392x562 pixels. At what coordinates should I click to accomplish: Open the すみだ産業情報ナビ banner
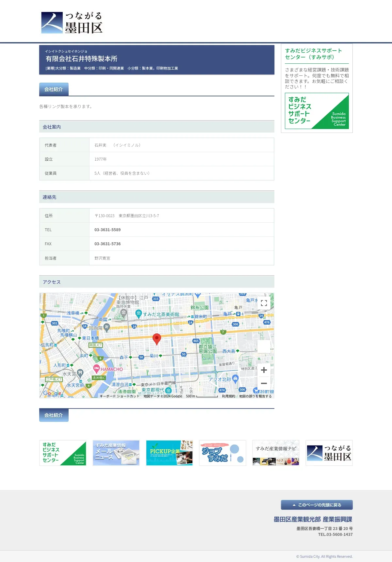pos(276,453)
